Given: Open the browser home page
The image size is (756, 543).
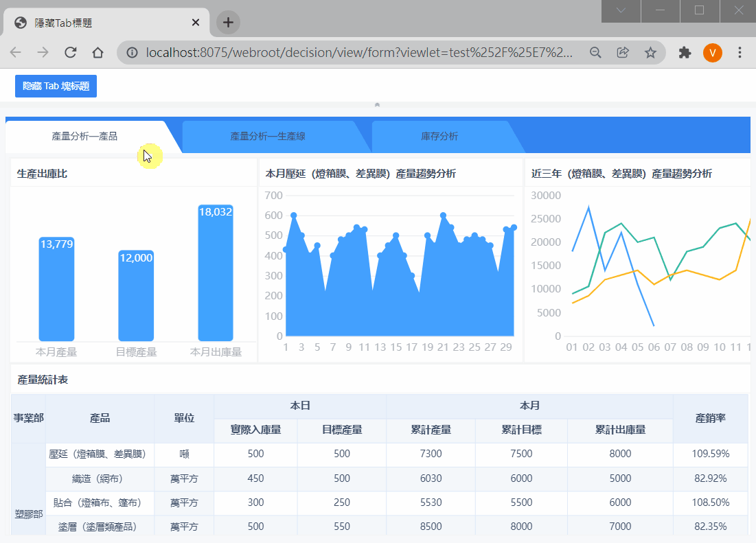Looking at the screenshot, I should pos(98,52).
